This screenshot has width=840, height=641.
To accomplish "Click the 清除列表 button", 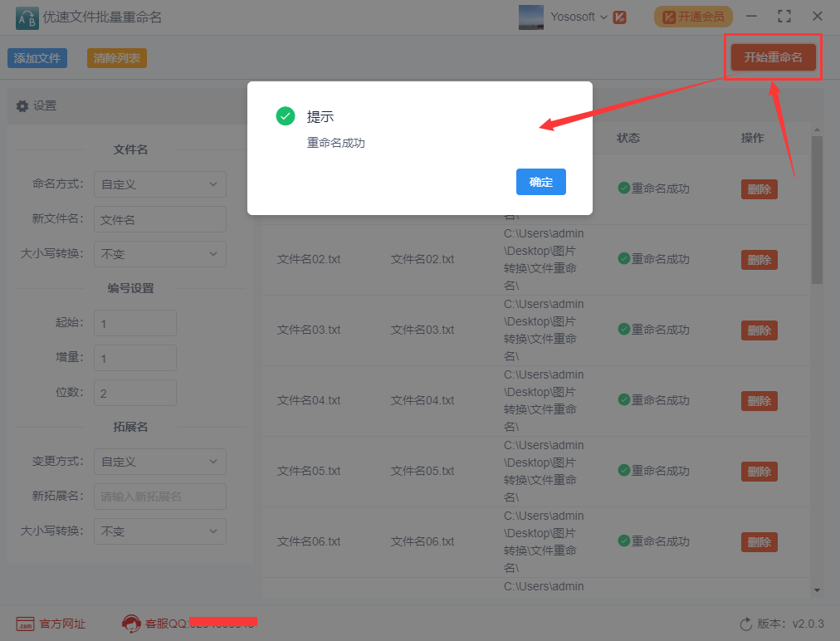I will tap(117, 58).
